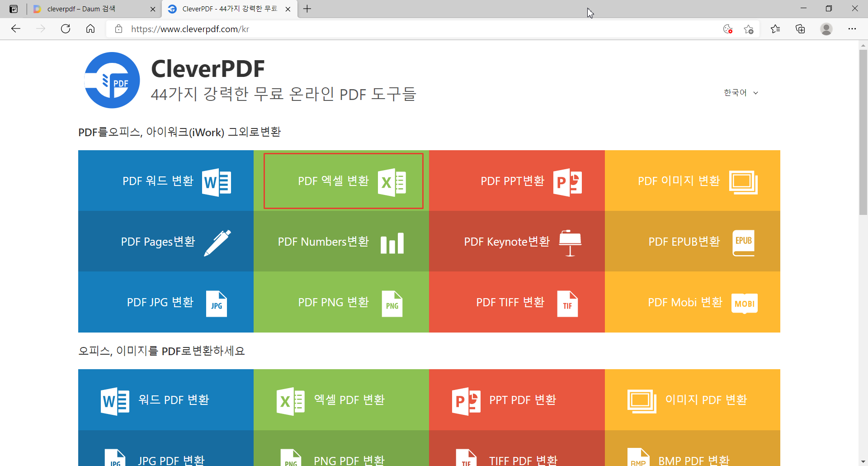The image size is (868, 466).
Task: Open the tab actions menu
Action: 14,9
